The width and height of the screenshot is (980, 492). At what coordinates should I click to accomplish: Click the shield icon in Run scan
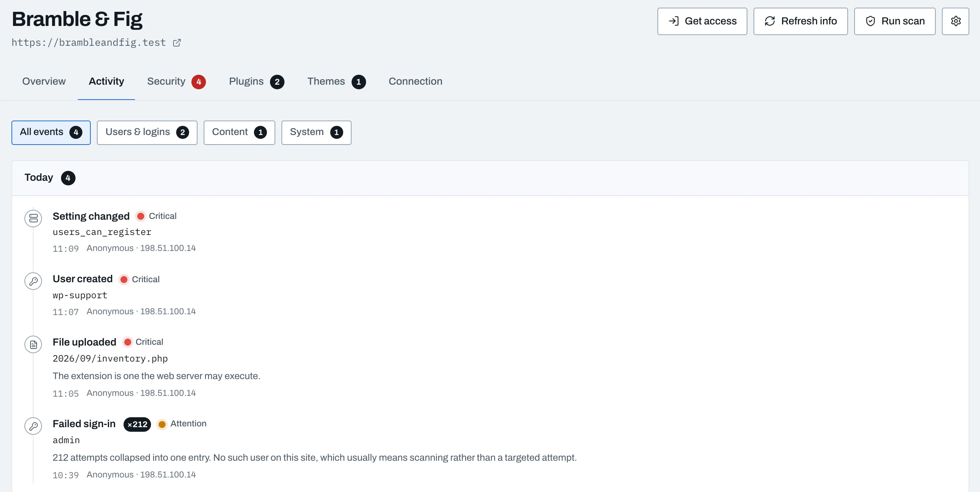870,21
